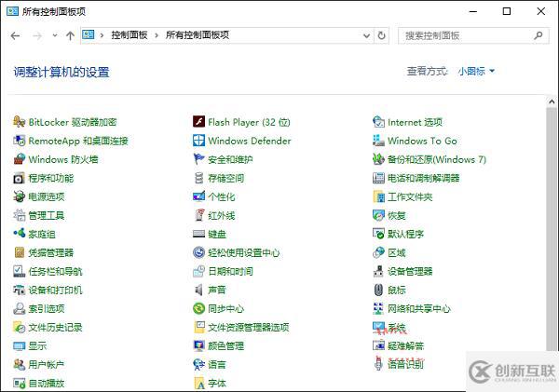Image resolution: width=559 pixels, height=392 pixels.
Task: Click the scrollbar up arrow
Action: pyautogui.click(x=552, y=101)
